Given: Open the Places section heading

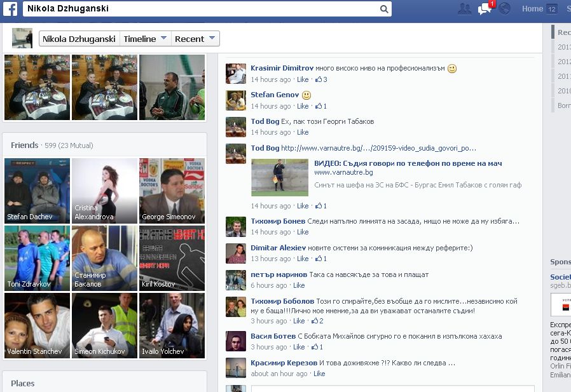Looking at the screenshot, I should pyautogui.click(x=23, y=383).
